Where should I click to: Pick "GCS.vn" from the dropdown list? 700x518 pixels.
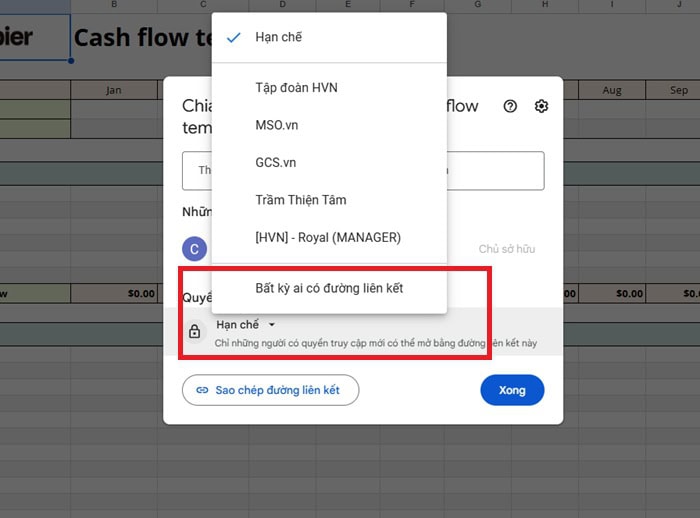pos(275,162)
